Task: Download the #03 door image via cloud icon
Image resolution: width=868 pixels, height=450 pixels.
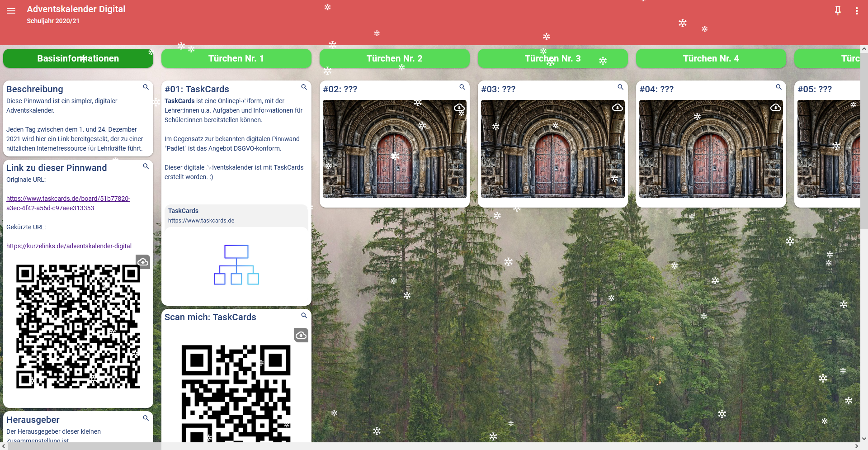Action: tap(617, 108)
